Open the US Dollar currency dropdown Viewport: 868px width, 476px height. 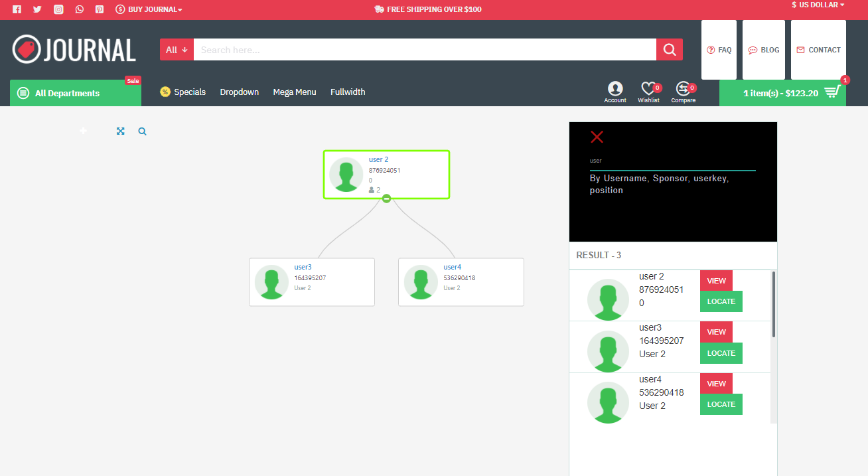coord(818,5)
